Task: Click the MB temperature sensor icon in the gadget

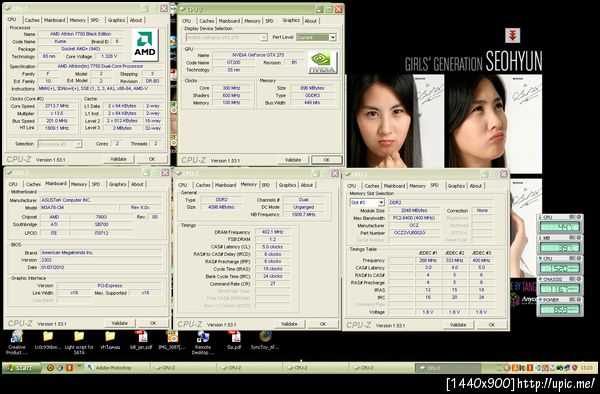Action: pos(541,238)
